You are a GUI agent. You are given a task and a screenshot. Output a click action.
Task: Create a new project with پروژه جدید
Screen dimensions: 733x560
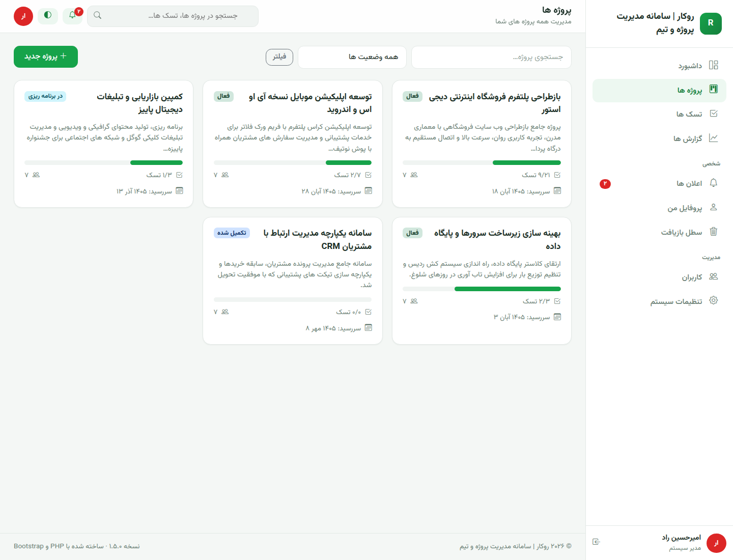tap(46, 57)
